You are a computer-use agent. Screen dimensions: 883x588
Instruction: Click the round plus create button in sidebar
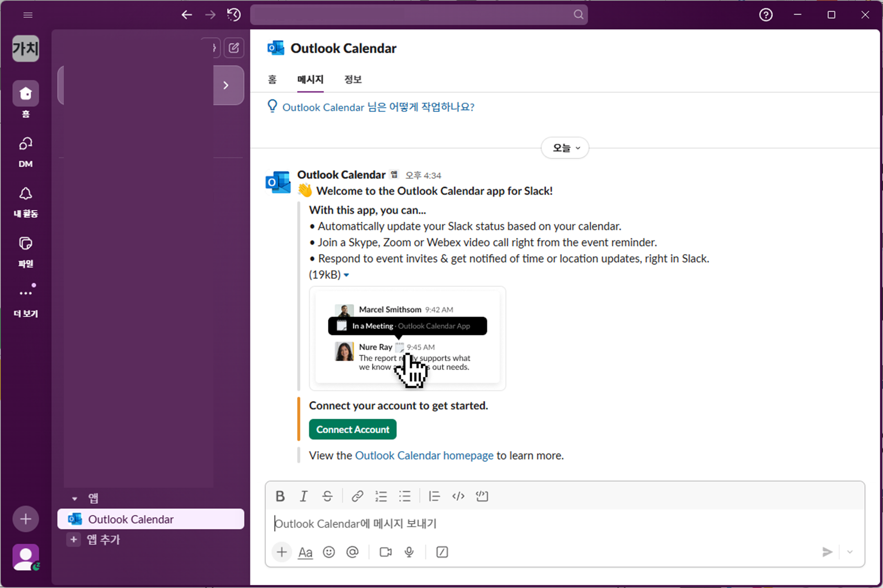(26, 519)
